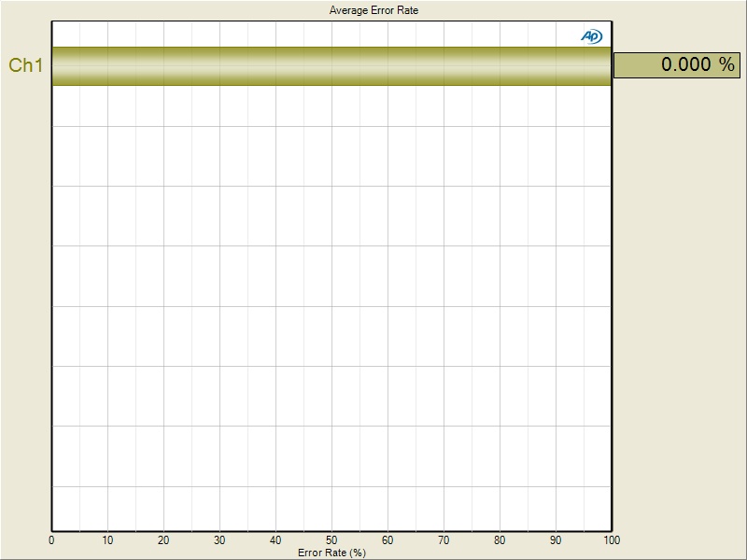This screenshot has width=747, height=560.
Task: Click the % unit in the Ch1 reading
Action: pos(726,64)
